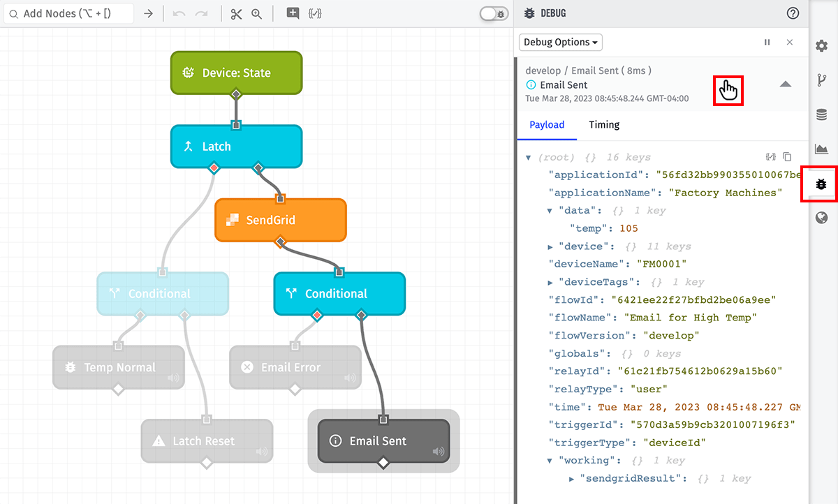Open the Debug panel help icon
838x504 pixels.
coord(793,13)
